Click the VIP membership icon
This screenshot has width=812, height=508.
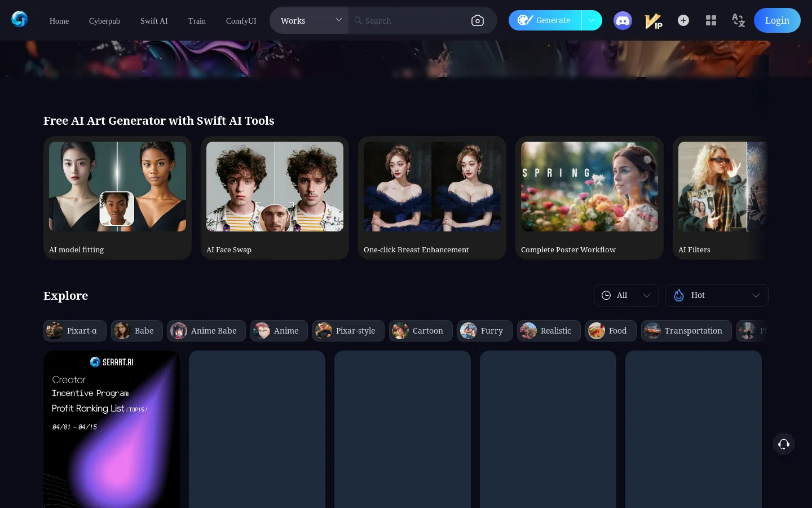(653, 20)
